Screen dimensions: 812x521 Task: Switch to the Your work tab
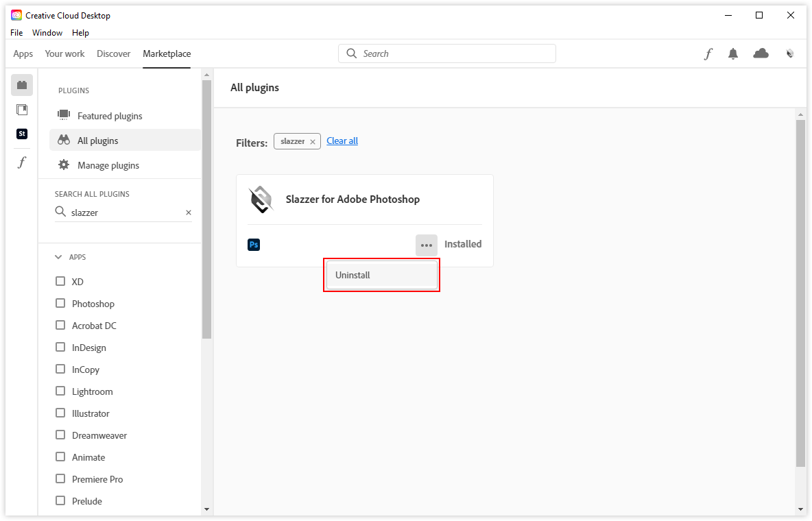64,54
